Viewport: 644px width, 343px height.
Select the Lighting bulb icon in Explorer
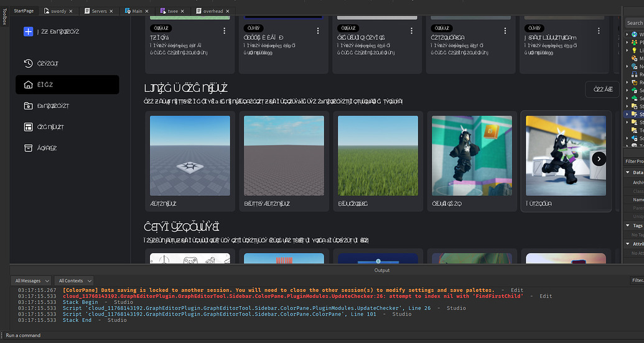point(635,50)
